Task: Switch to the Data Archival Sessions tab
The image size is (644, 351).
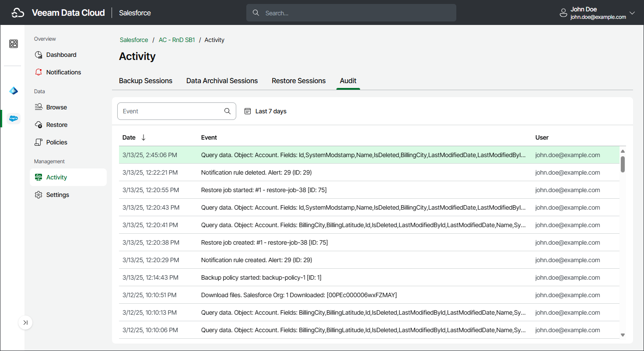Action: [x=222, y=81]
